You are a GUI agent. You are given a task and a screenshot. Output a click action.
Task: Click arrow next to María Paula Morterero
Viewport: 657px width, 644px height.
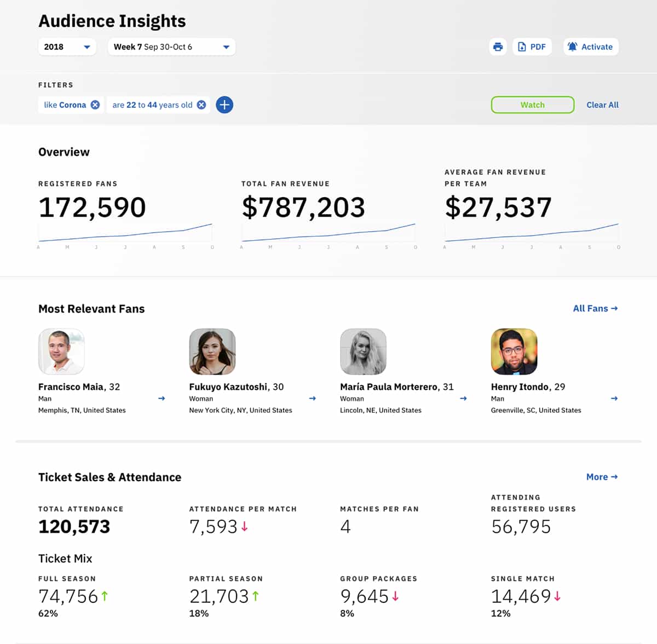[x=463, y=399]
